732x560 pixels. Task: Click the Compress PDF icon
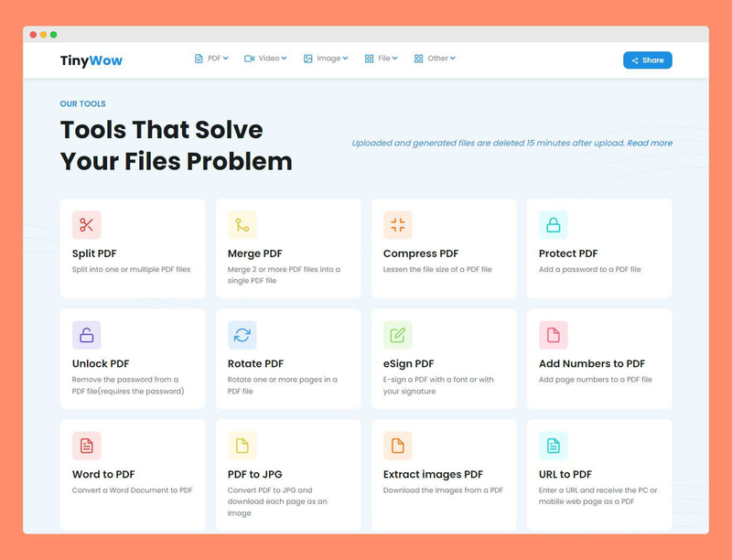click(x=398, y=225)
